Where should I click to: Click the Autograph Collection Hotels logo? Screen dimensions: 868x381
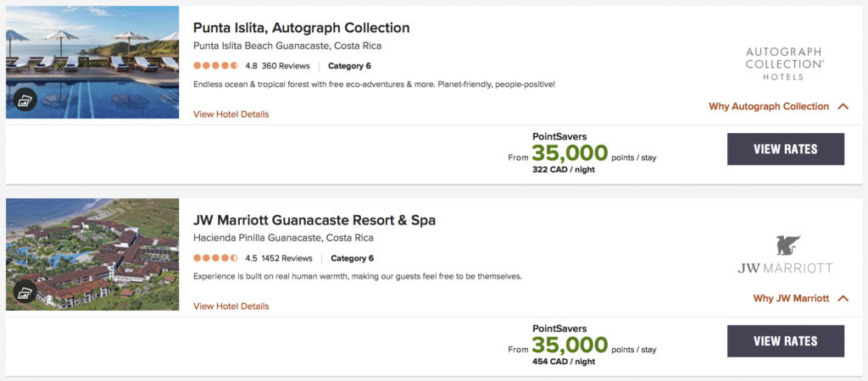785,63
